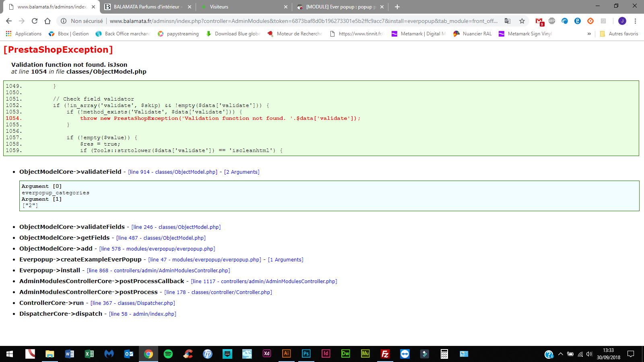Launch FileZilla from the taskbar
644x362 pixels.
click(385, 354)
